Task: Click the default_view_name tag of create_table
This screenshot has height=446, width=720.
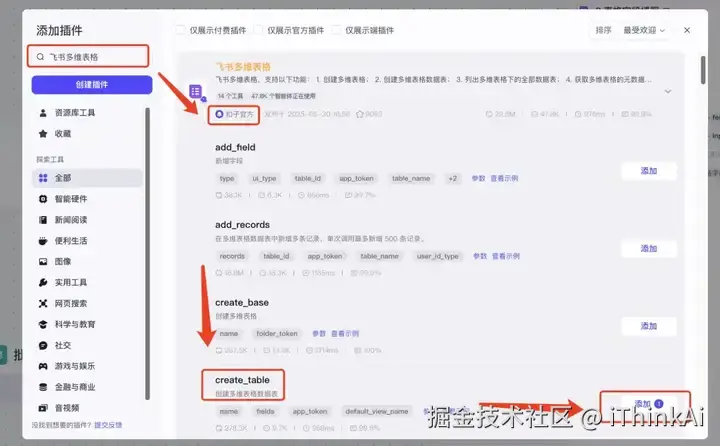Action: (x=377, y=411)
